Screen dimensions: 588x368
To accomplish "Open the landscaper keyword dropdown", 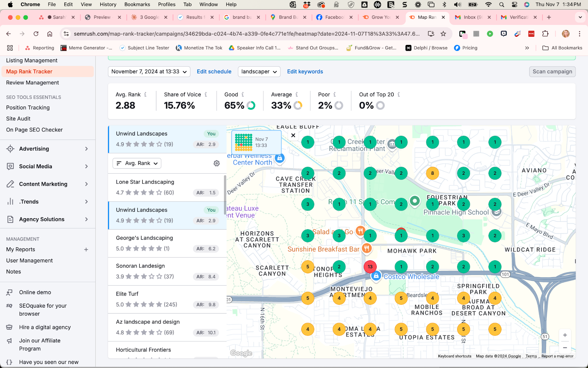I will click(x=259, y=72).
